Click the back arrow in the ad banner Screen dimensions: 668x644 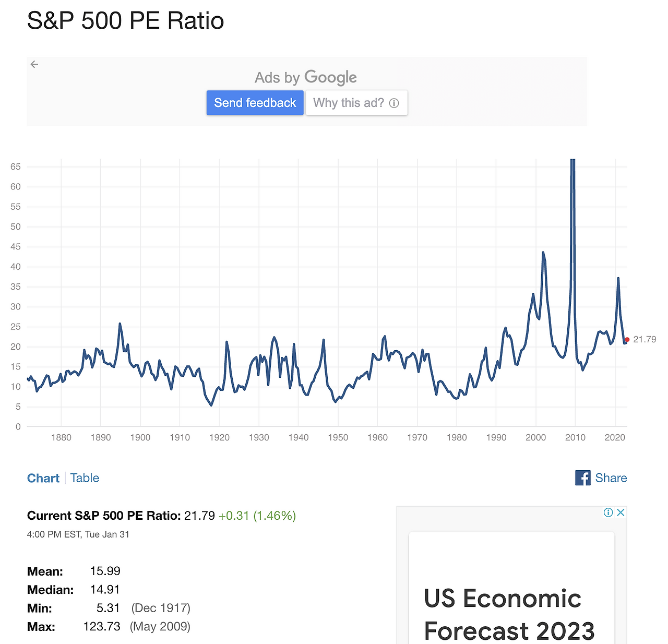[34, 64]
